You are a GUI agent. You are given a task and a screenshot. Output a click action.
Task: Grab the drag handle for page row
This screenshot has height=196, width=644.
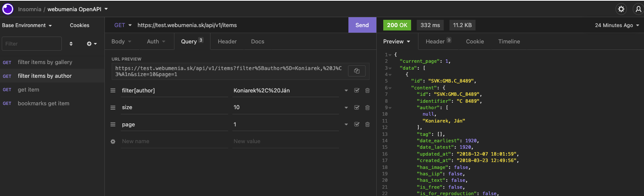(x=113, y=125)
